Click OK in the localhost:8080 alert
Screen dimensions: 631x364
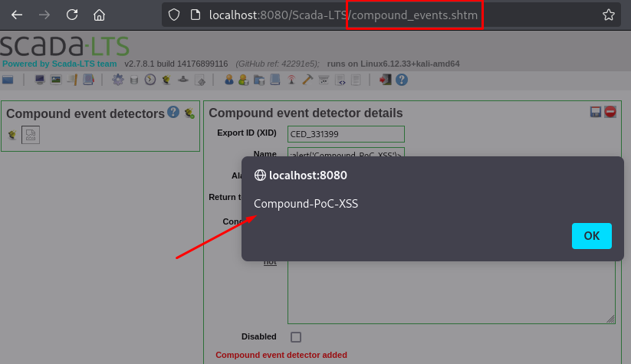[x=592, y=236]
